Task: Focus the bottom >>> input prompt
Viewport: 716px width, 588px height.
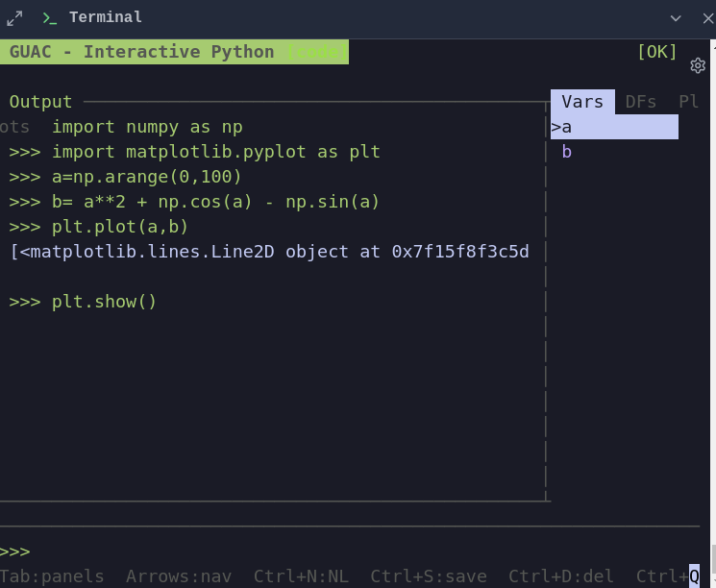Action: tap(350, 551)
